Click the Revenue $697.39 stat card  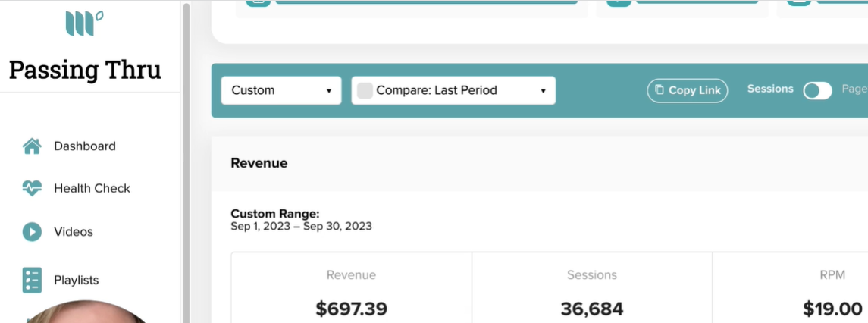pyautogui.click(x=352, y=287)
